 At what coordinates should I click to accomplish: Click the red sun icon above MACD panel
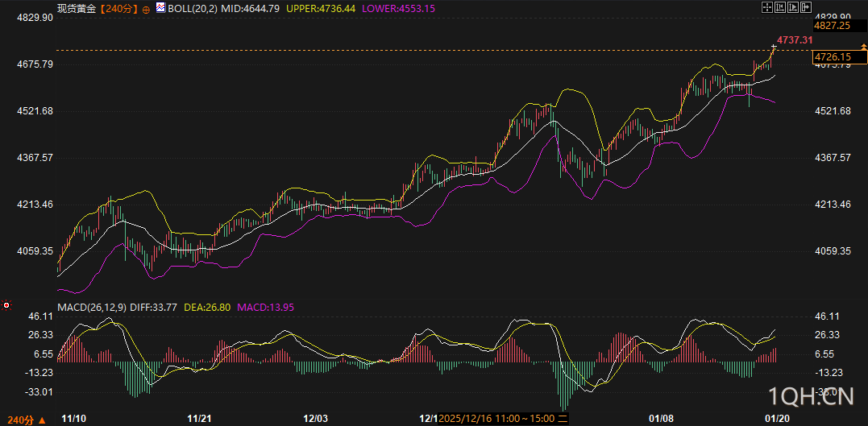(6, 305)
